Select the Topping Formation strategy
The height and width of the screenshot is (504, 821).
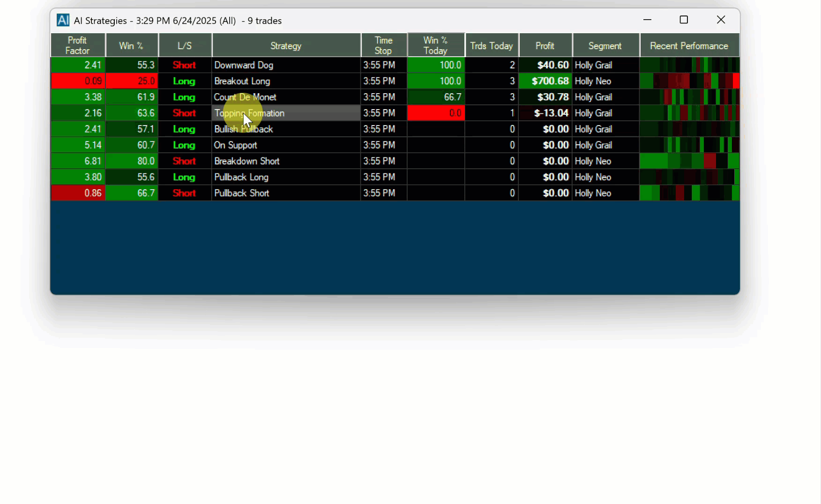(x=286, y=113)
